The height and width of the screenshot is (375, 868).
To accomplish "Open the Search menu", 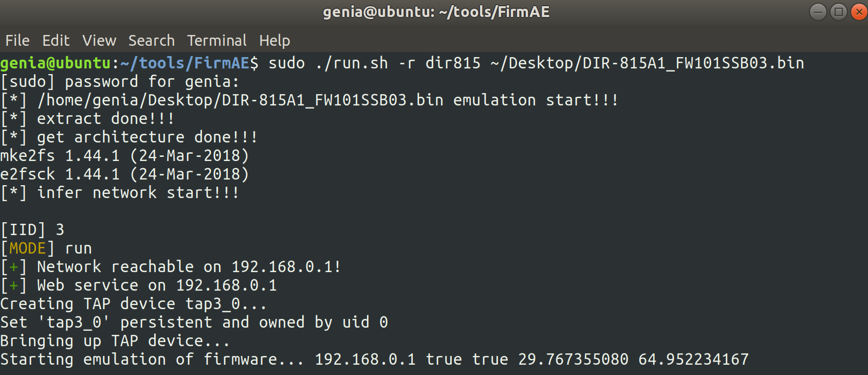I will coord(152,41).
